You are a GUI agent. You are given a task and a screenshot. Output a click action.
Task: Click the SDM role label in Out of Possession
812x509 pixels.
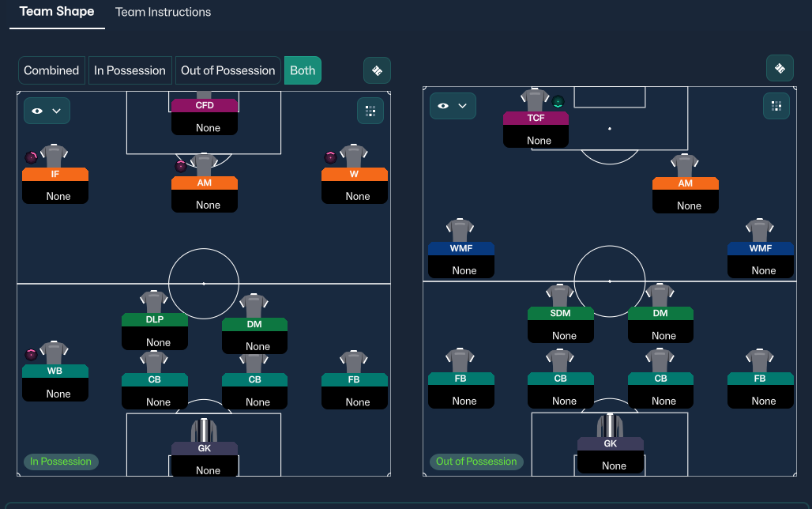560,313
